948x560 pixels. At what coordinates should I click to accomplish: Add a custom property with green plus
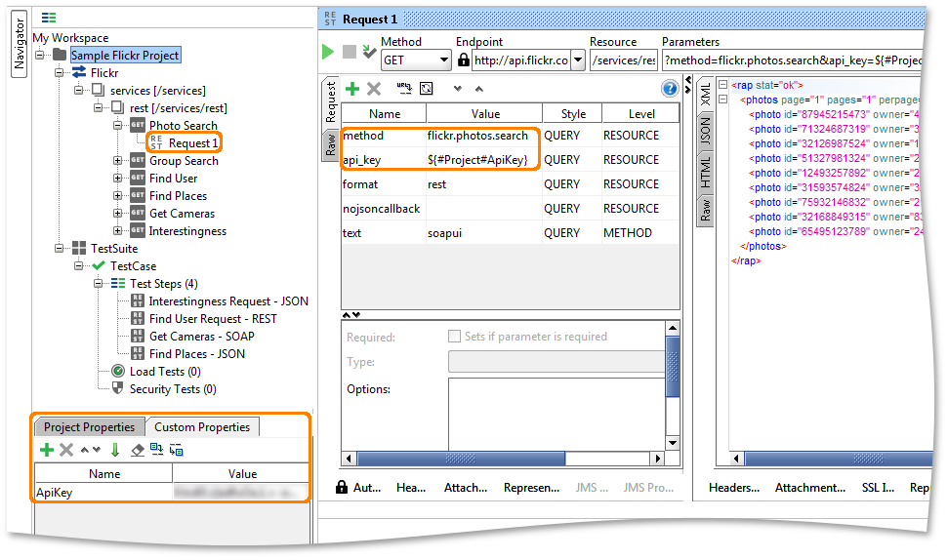(47, 450)
